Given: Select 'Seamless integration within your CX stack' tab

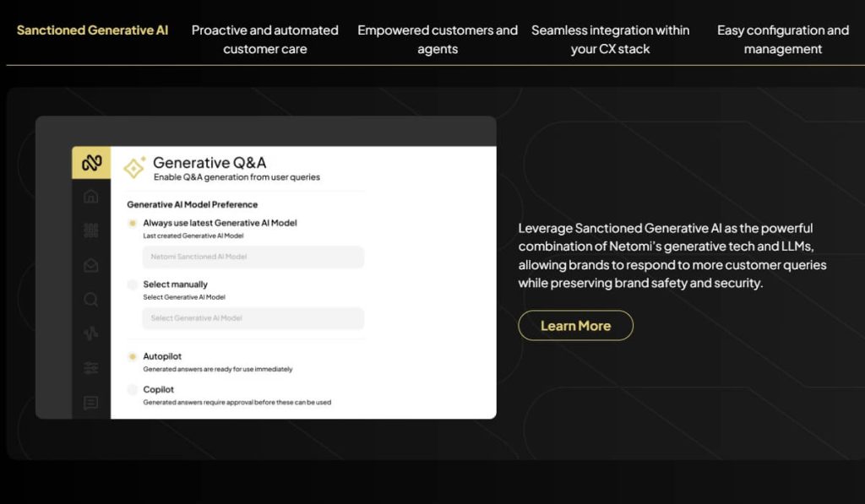Looking at the screenshot, I should [610, 40].
